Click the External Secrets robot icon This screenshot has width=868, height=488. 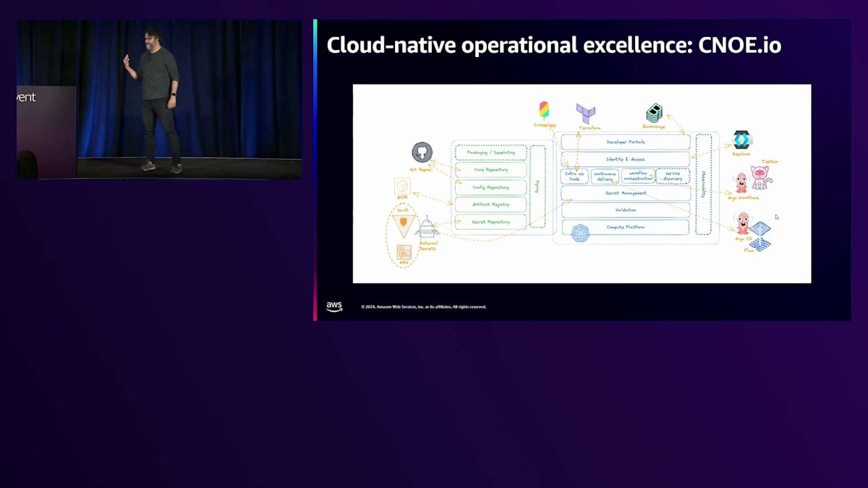pyautogui.click(x=427, y=228)
